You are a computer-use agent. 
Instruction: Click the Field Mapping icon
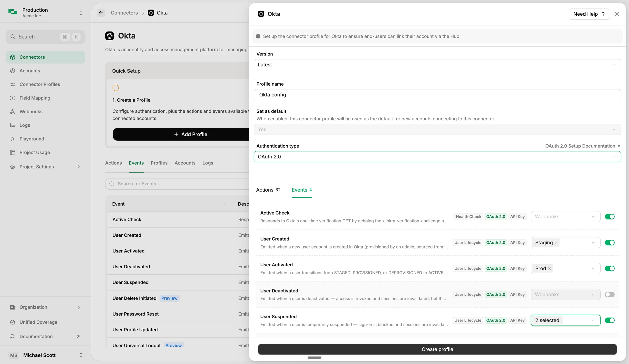(x=12, y=98)
